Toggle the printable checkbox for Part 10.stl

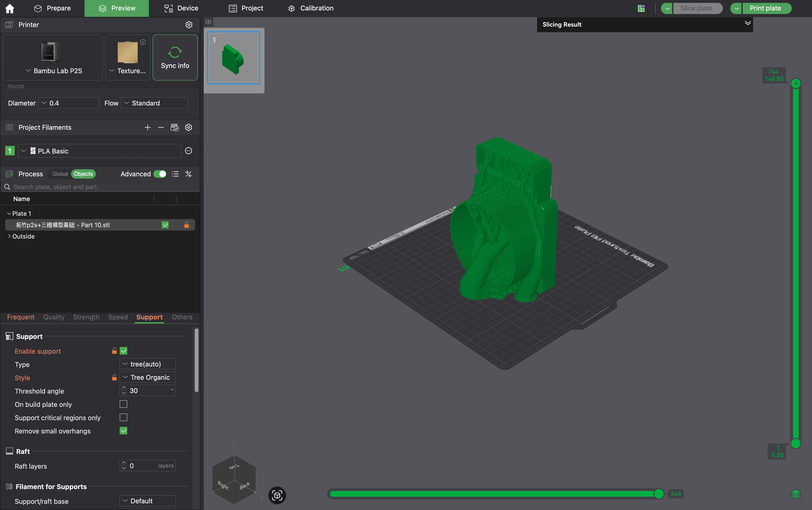coord(165,225)
